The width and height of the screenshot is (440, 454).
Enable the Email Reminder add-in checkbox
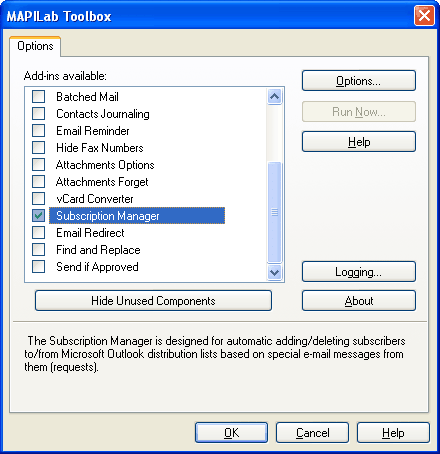[39, 131]
